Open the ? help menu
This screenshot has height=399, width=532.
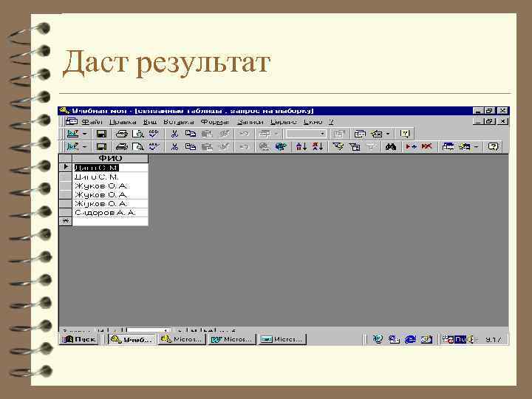332,121
